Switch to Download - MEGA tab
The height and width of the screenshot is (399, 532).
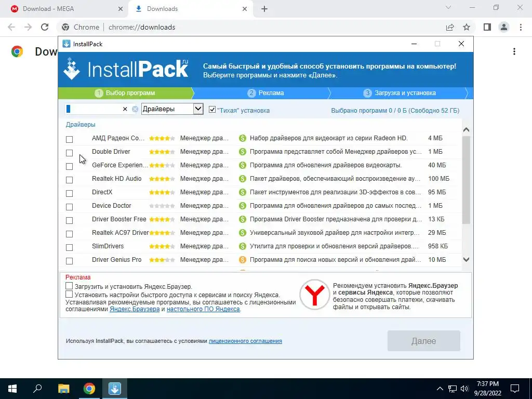[x=63, y=9]
